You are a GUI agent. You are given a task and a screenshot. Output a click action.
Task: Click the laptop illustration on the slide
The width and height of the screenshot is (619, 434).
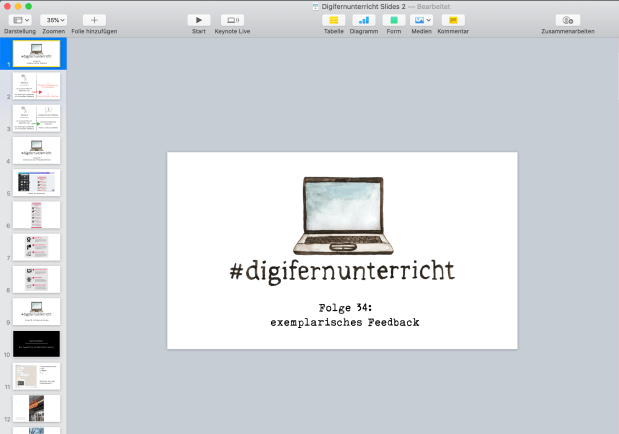(343, 216)
